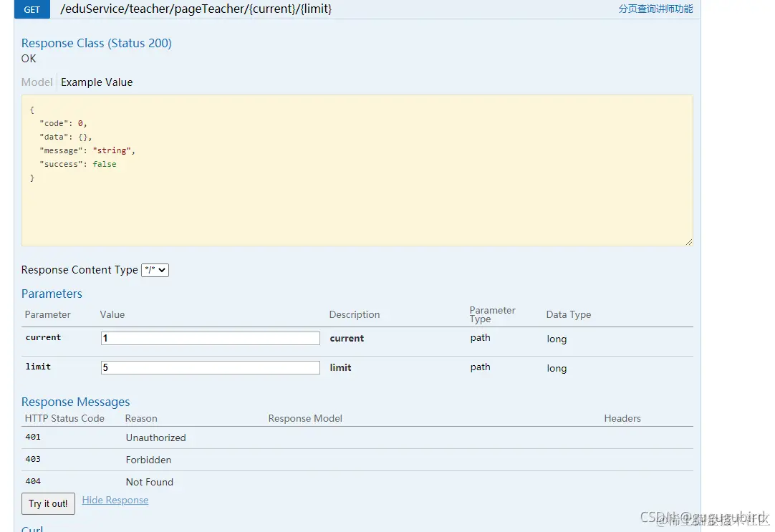Click the HTTP Status Code column header
This screenshot has width=775, height=532.
point(64,418)
